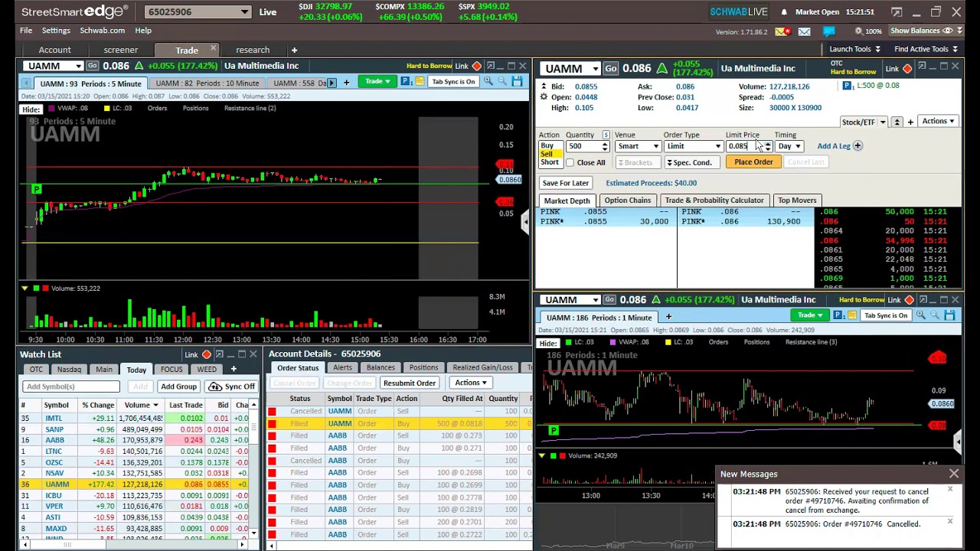Click the zoom 100% magnifier icon
This screenshot has width=980, height=551.
point(857,31)
